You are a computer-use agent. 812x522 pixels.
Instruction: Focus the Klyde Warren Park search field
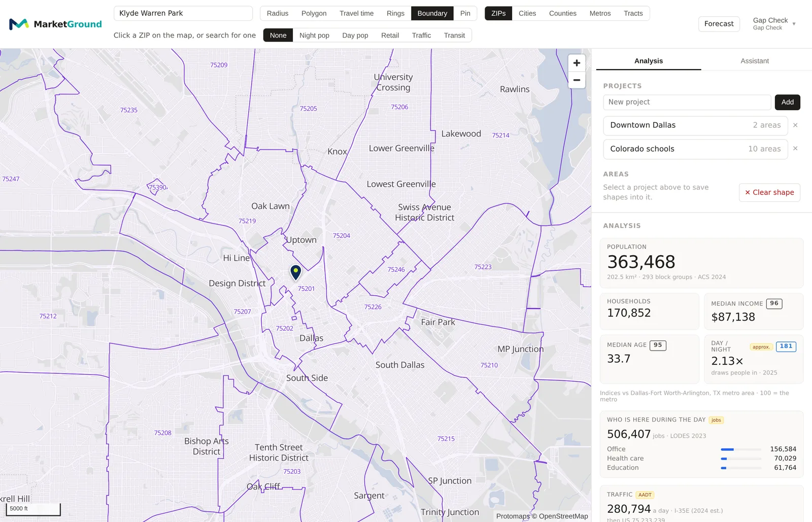click(x=183, y=13)
